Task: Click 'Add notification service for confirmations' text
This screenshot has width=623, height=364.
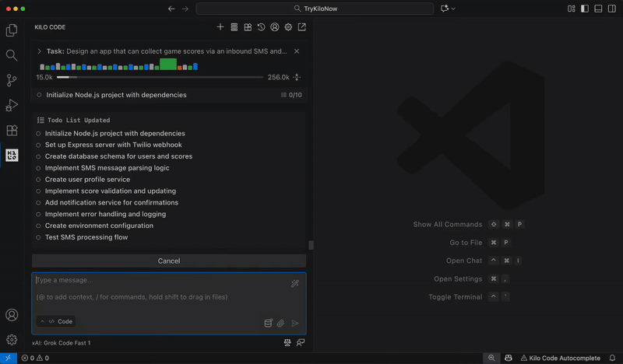Action: click(x=111, y=202)
